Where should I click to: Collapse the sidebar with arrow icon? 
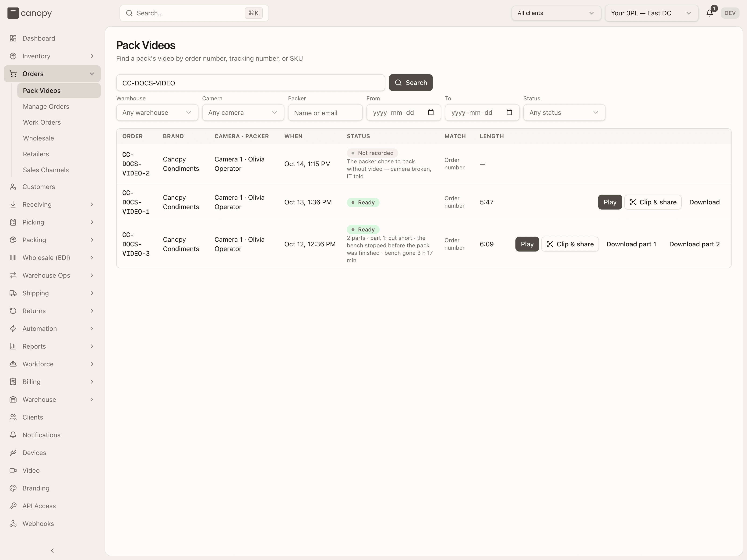[x=52, y=550]
